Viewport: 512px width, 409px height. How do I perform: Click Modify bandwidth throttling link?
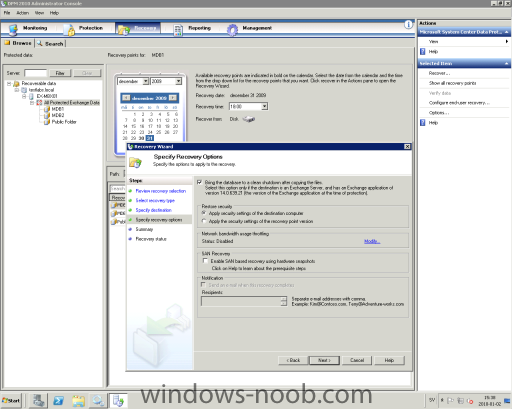(372, 241)
